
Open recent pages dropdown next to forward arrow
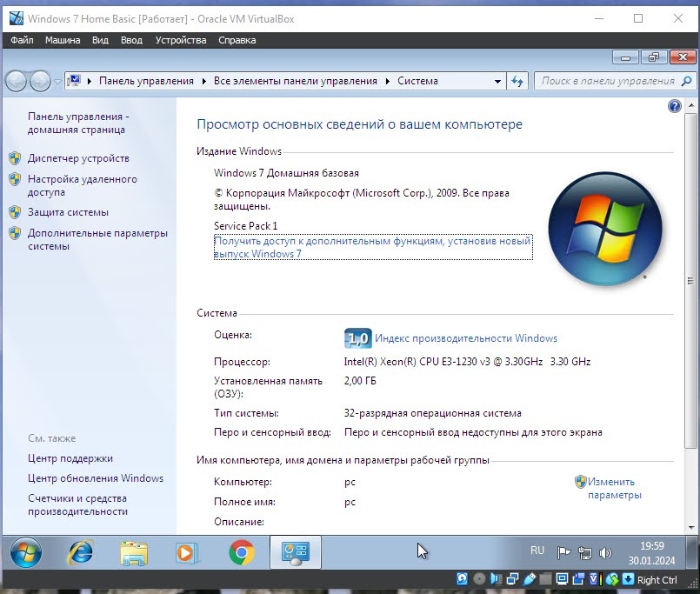coord(57,81)
